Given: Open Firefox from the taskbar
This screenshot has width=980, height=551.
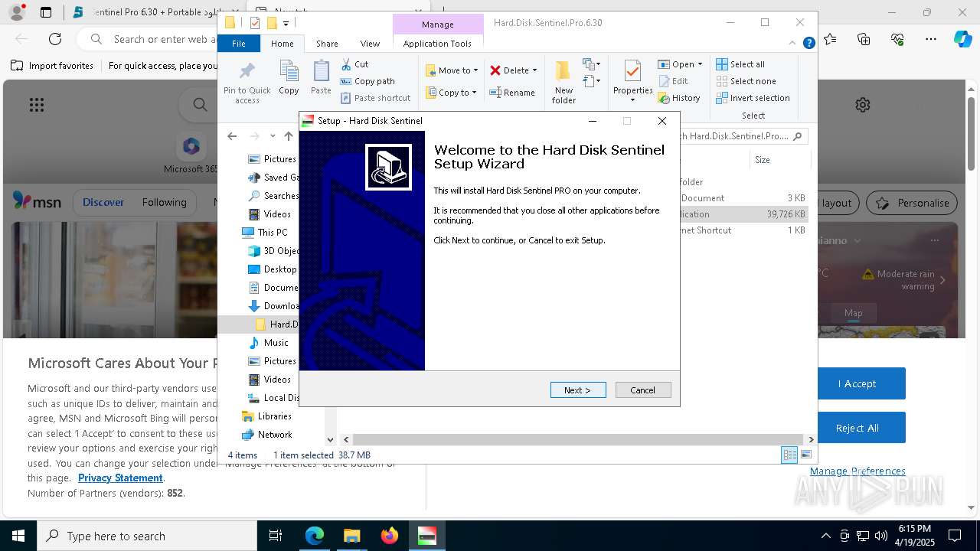Looking at the screenshot, I should click(389, 536).
